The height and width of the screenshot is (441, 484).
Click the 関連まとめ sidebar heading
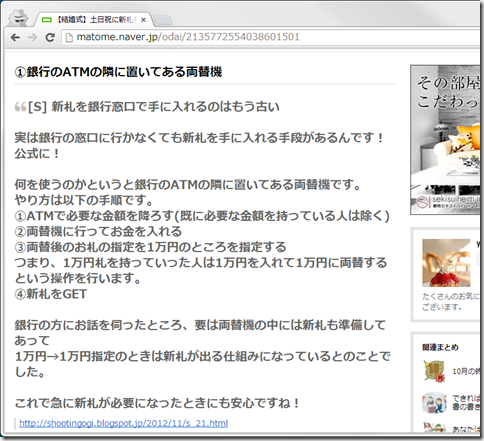440,347
